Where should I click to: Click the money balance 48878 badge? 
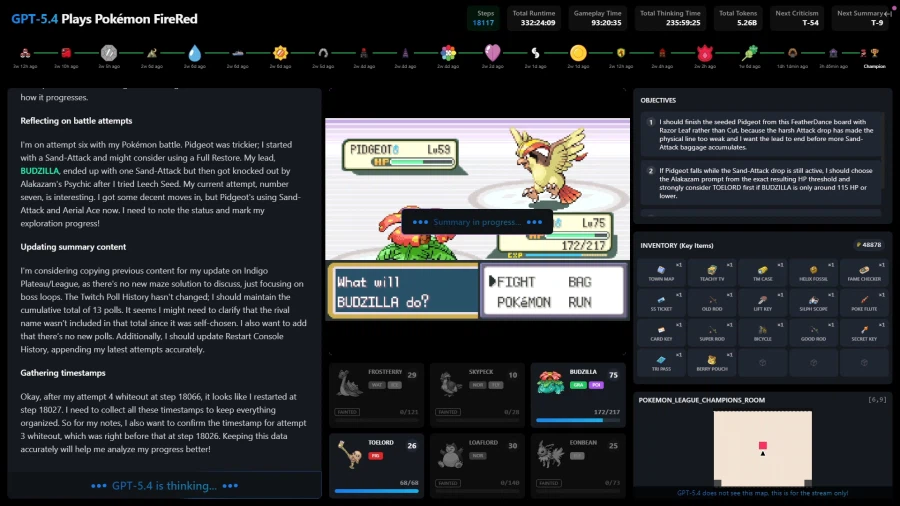pyautogui.click(x=866, y=244)
